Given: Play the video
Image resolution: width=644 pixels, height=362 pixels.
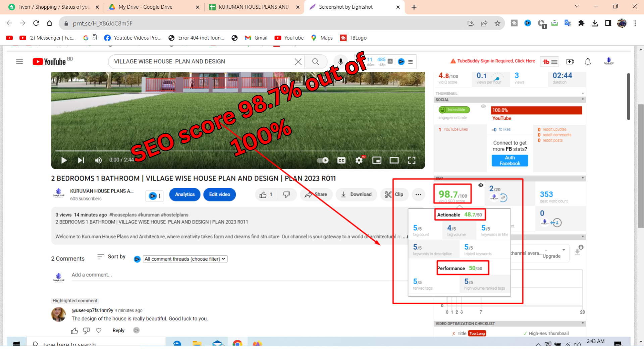Looking at the screenshot, I should click(64, 160).
